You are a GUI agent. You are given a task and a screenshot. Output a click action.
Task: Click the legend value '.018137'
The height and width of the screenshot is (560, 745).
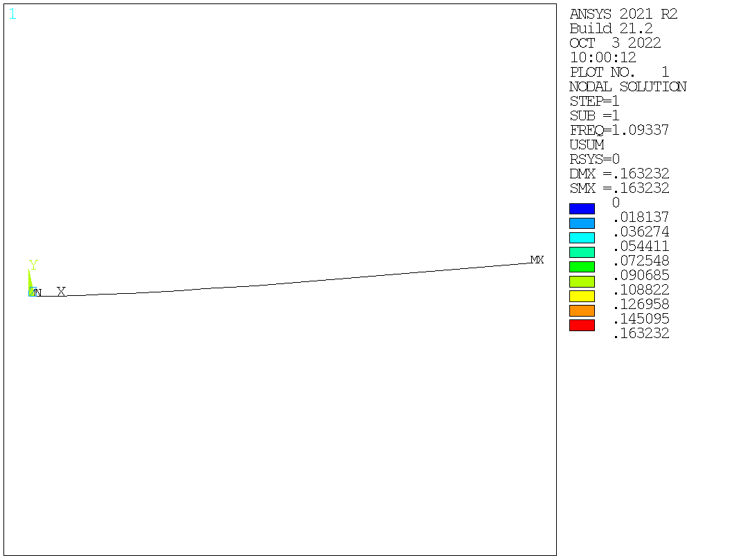[641, 217]
